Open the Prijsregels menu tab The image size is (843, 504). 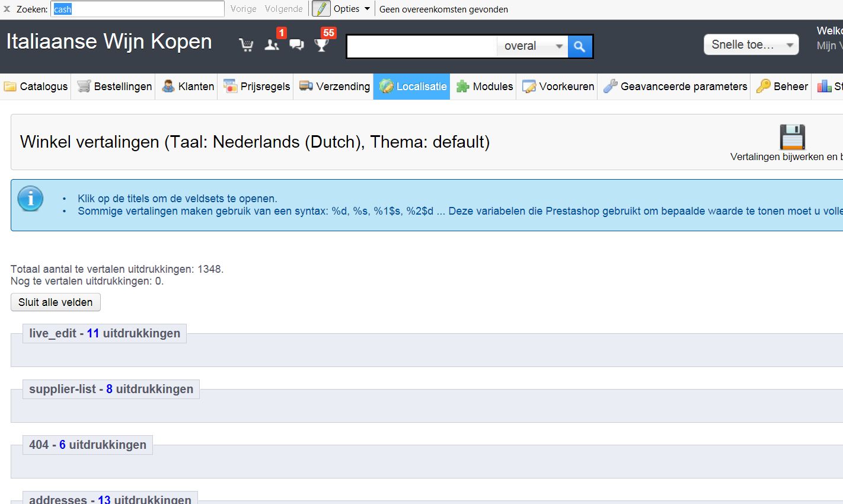256,87
